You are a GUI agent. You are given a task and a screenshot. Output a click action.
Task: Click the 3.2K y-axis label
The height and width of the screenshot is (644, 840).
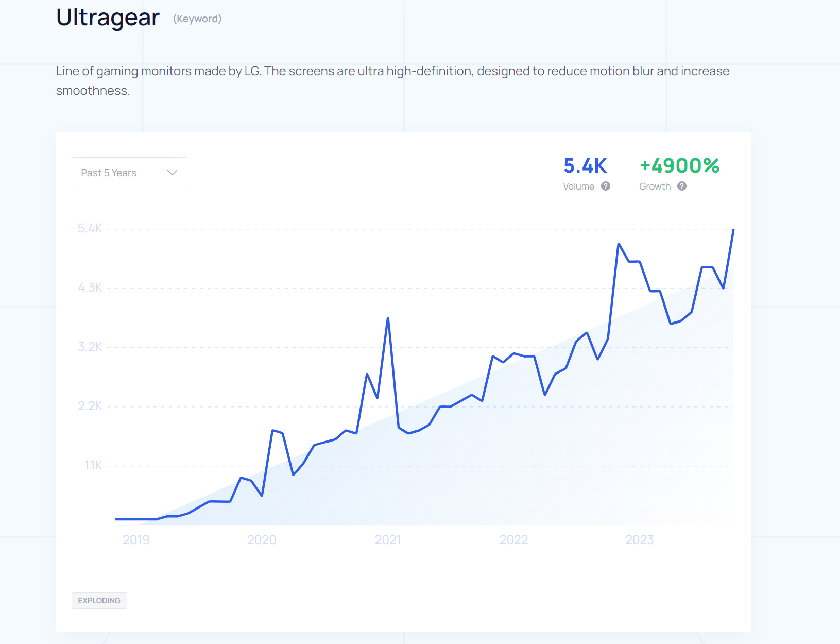[x=90, y=347]
